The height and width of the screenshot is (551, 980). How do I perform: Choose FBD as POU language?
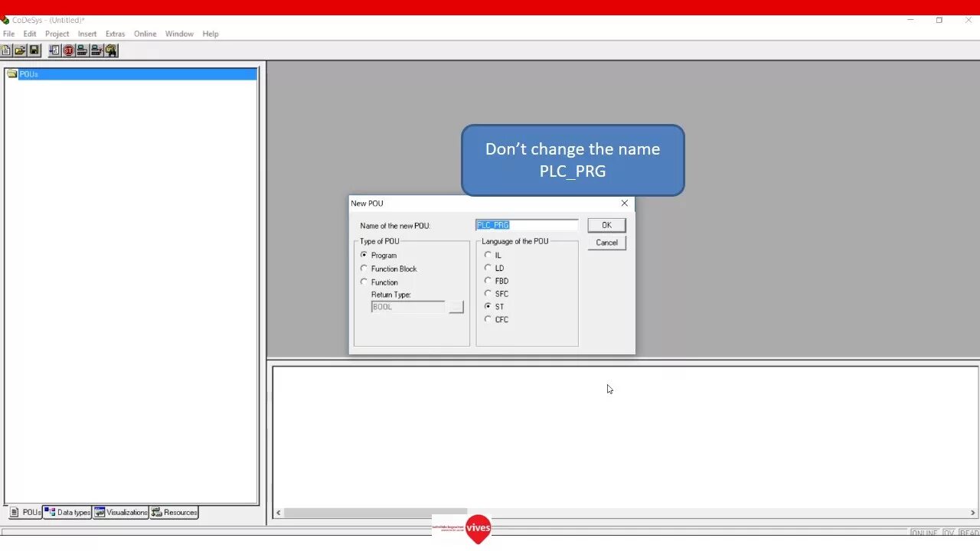[x=488, y=281]
